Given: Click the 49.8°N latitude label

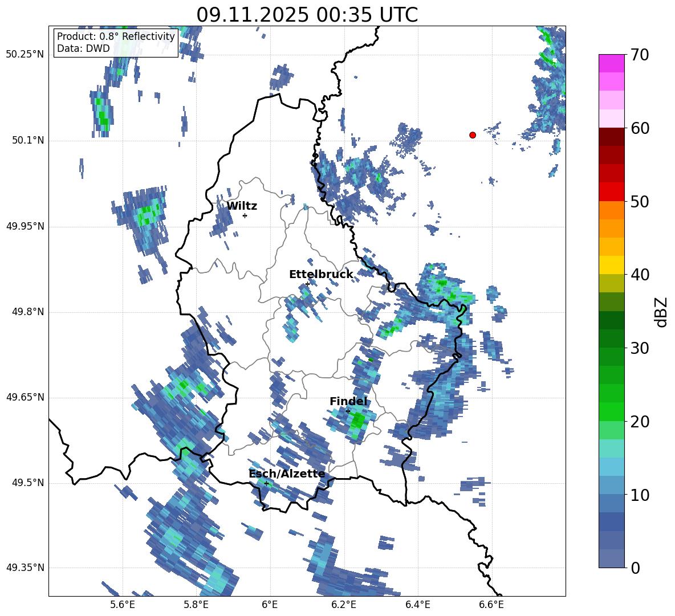Looking at the screenshot, I should [x=27, y=312].
